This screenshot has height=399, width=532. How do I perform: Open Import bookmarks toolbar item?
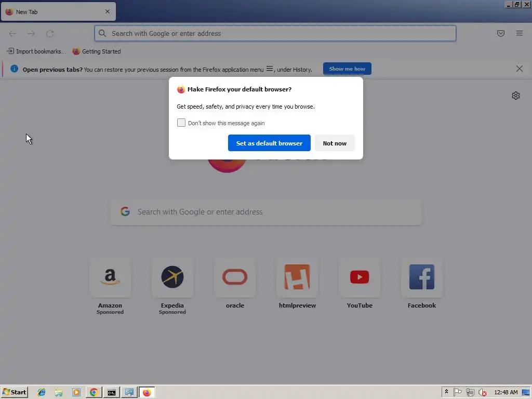(36, 51)
